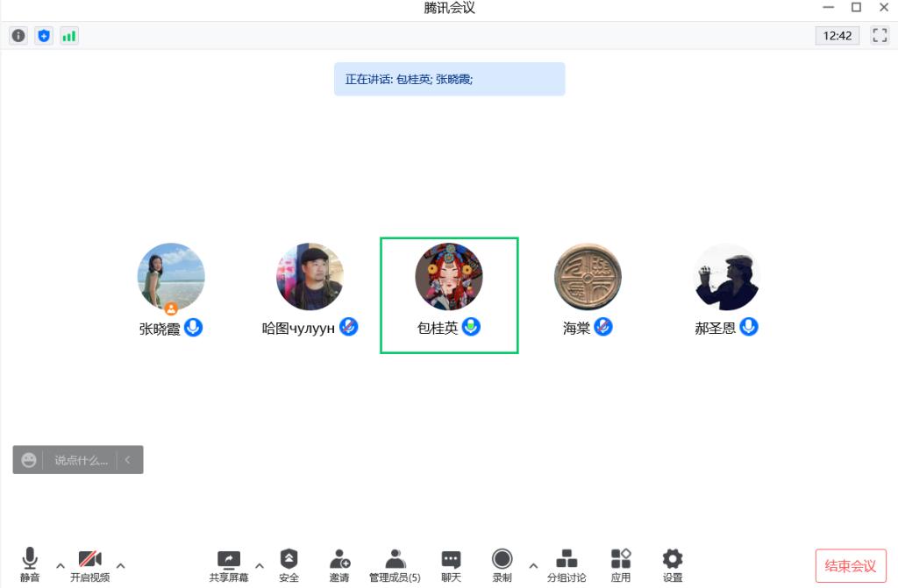Open the 聊天 chat panel
Image resolution: width=898 pixels, height=588 pixels.
click(x=452, y=565)
